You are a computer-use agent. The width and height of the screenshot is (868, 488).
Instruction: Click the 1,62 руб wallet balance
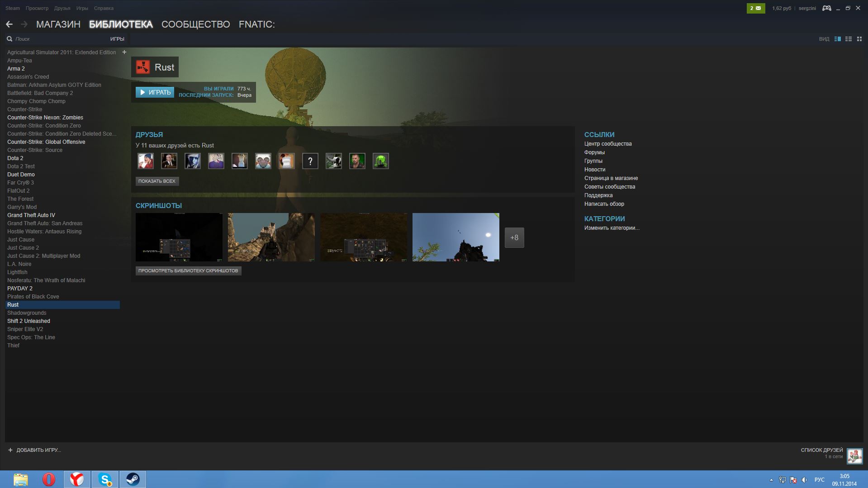click(x=782, y=8)
